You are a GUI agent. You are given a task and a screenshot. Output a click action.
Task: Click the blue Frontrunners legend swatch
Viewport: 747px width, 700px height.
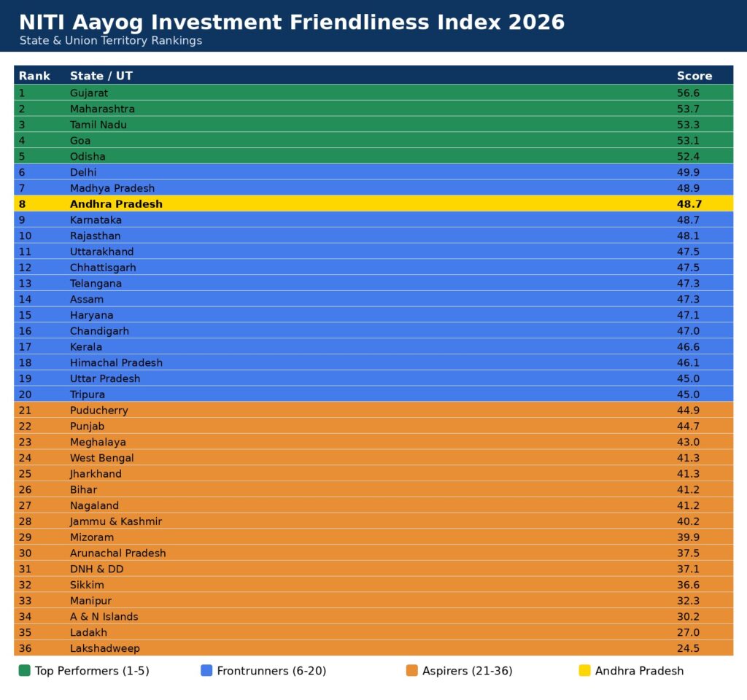206,671
